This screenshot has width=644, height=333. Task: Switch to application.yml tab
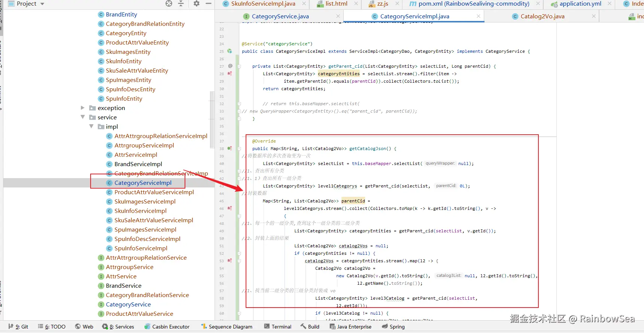tap(580, 4)
